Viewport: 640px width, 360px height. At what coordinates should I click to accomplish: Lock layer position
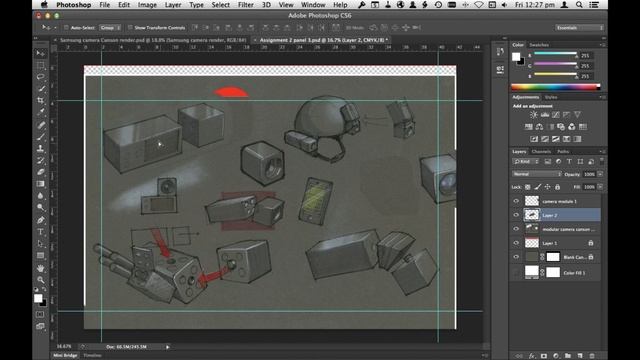(547, 187)
